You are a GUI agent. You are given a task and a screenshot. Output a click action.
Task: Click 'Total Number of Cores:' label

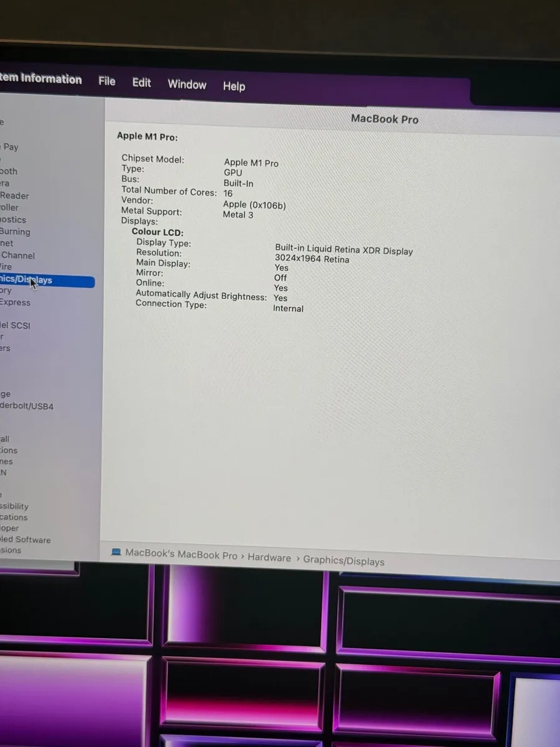[x=169, y=191]
